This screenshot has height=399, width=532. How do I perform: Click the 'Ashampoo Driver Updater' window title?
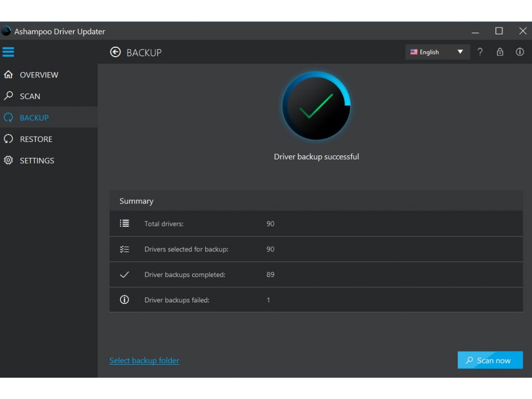(x=60, y=32)
